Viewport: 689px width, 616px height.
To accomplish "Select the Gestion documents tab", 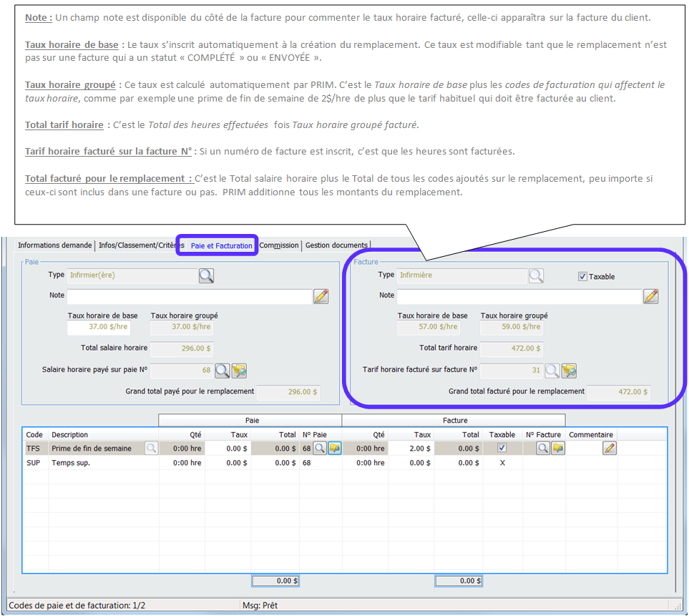I will (x=336, y=245).
